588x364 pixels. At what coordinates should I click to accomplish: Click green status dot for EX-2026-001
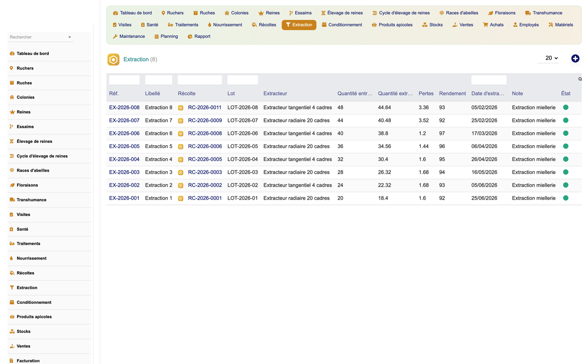[x=565, y=198]
